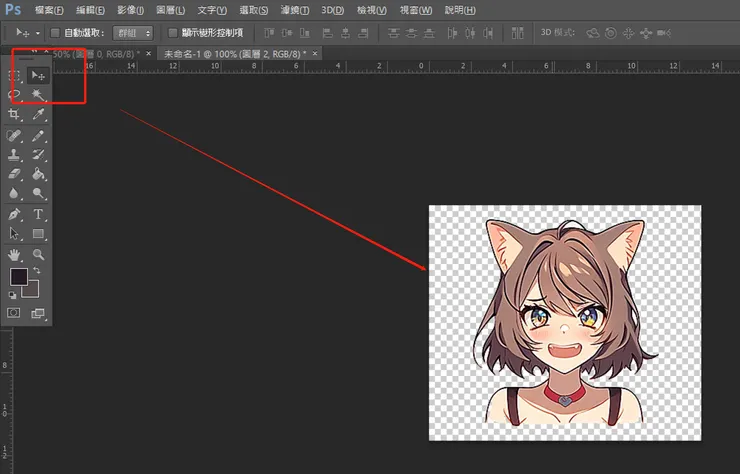Select the Crop tool
Viewport: 740px width, 474px height.
(14, 114)
